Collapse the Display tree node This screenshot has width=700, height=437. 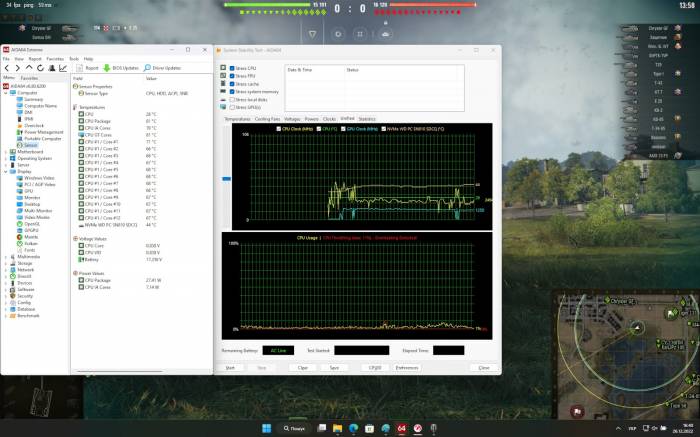(x=6, y=171)
